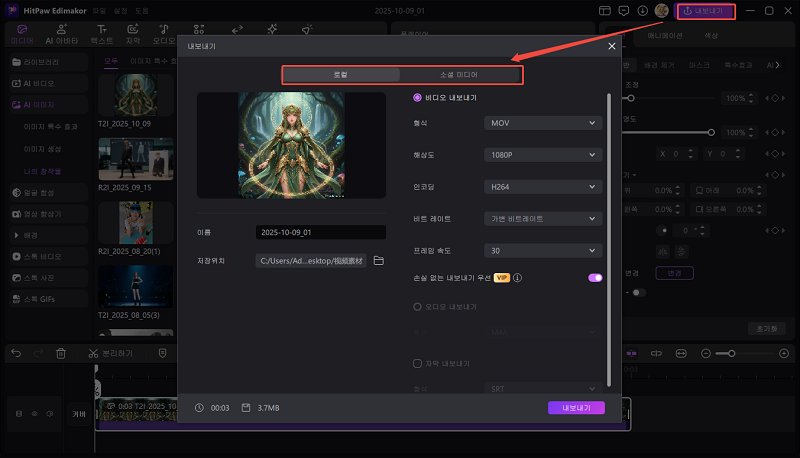Click the trash delete icon in timeline toolbar
The image size is (800, 458).
[x=61, y=353]
